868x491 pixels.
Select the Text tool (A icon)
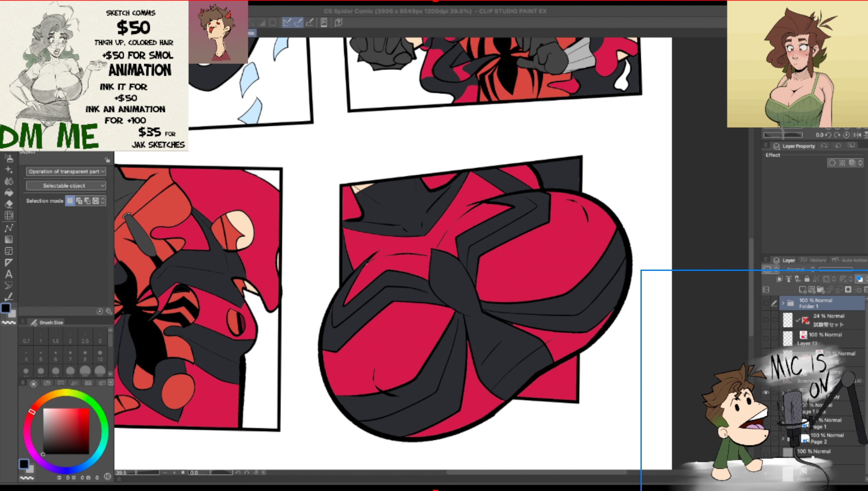(x=9, y=274)
